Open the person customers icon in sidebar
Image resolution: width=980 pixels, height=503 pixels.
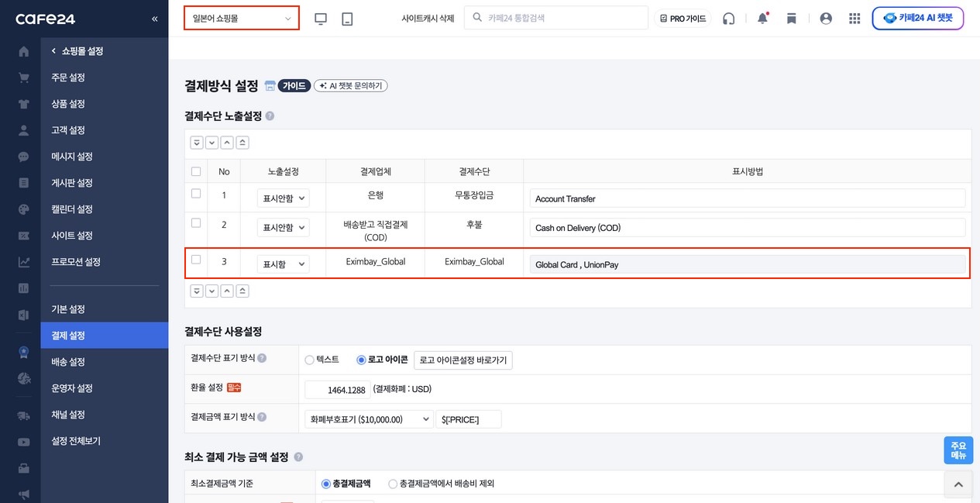point(23,130)
